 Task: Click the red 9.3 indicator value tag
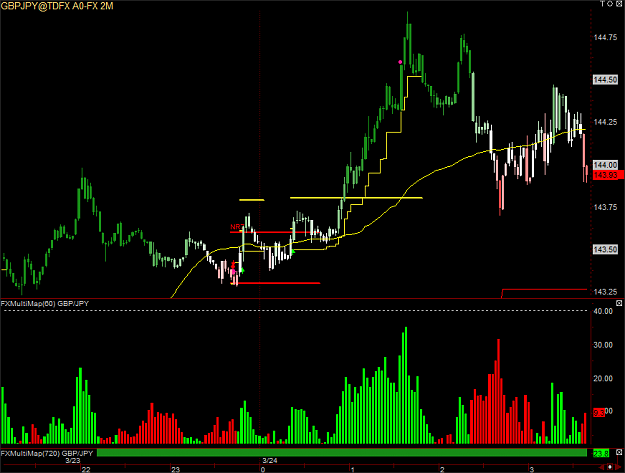click(599, 412)
